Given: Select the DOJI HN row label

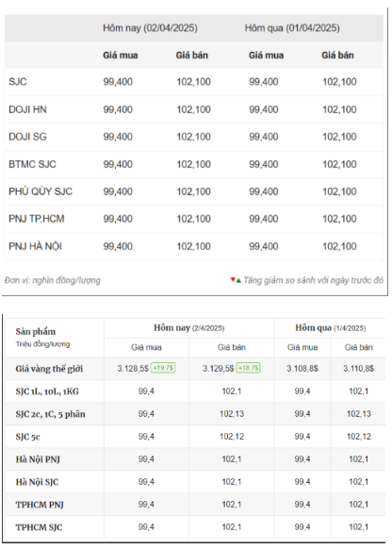Looking at the screenshot, I should point(27,109).
